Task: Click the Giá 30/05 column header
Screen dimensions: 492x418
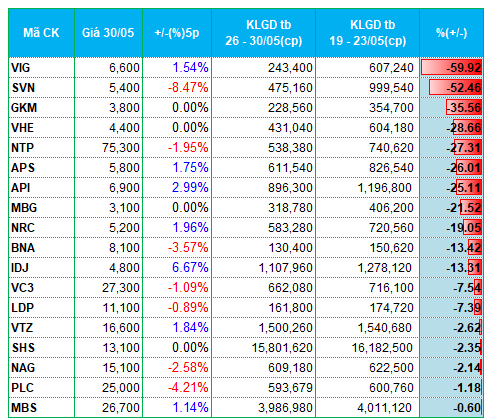Action: pos(108,33)
